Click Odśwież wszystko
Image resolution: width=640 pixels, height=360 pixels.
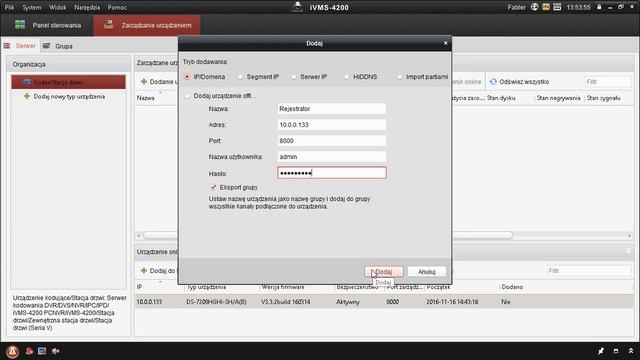point(519,82)
